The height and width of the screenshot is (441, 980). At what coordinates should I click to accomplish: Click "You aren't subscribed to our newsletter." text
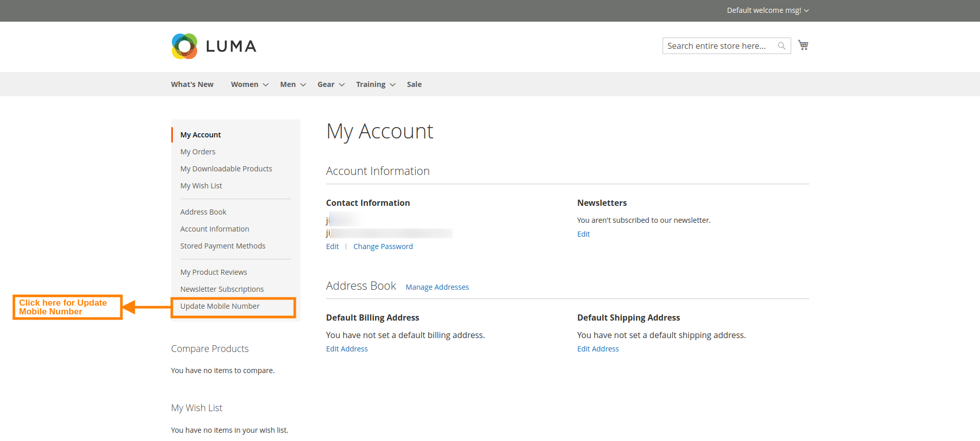[644, 220]
